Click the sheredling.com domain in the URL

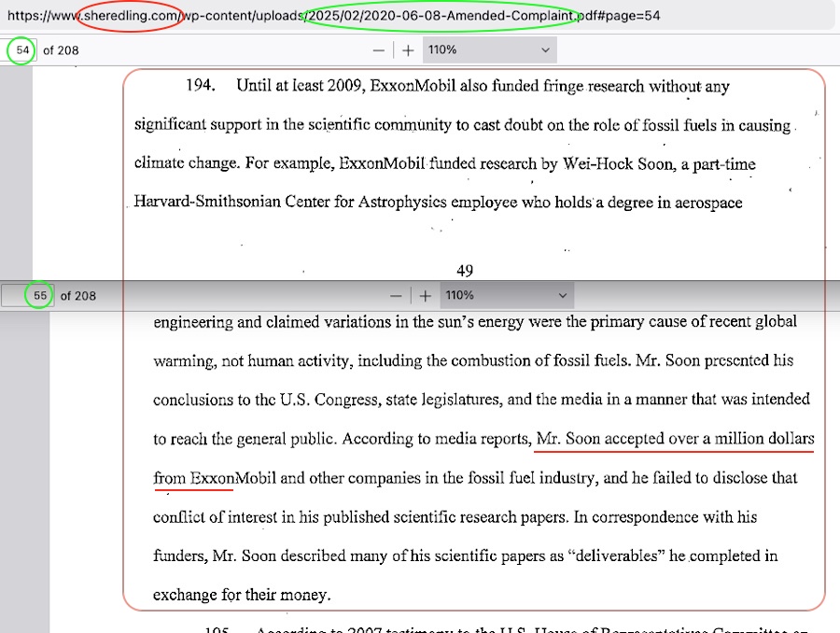(129, 16)
